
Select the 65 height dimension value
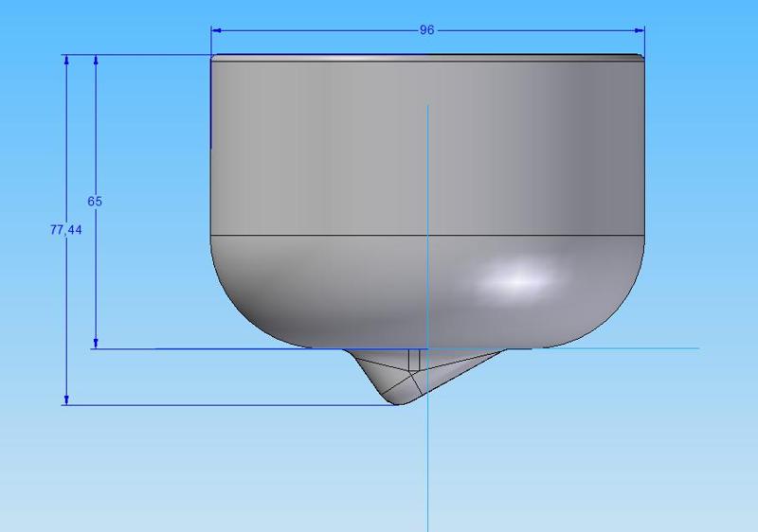(x=95, y=202)
